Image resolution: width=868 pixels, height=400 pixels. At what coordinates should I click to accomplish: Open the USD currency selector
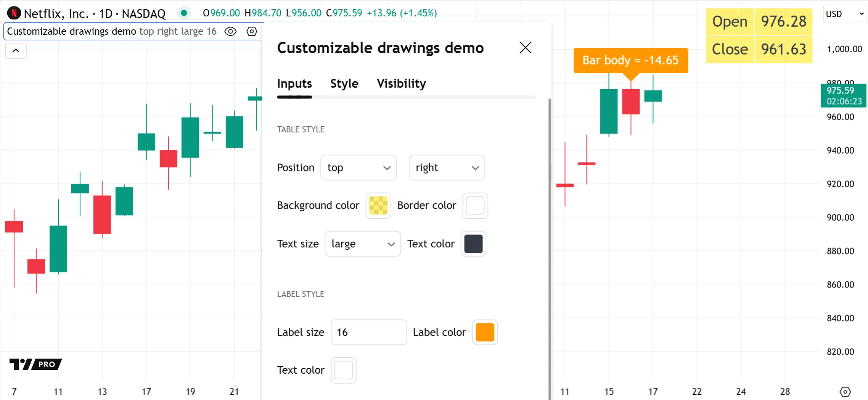pyautogui.click(x=844, y=14)
